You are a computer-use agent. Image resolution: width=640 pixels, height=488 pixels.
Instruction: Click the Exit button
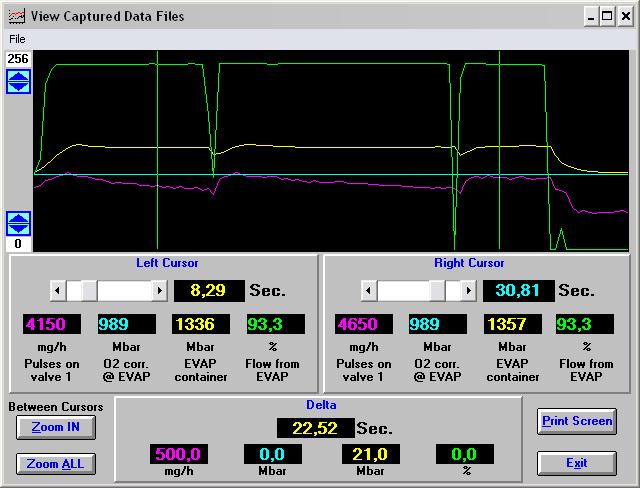[x=577, y=463]
